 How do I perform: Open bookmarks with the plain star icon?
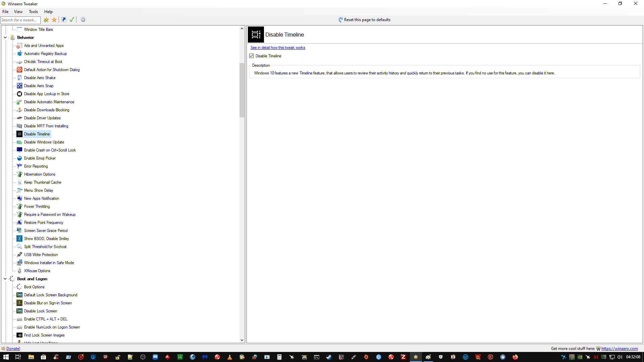coord(54,20)
